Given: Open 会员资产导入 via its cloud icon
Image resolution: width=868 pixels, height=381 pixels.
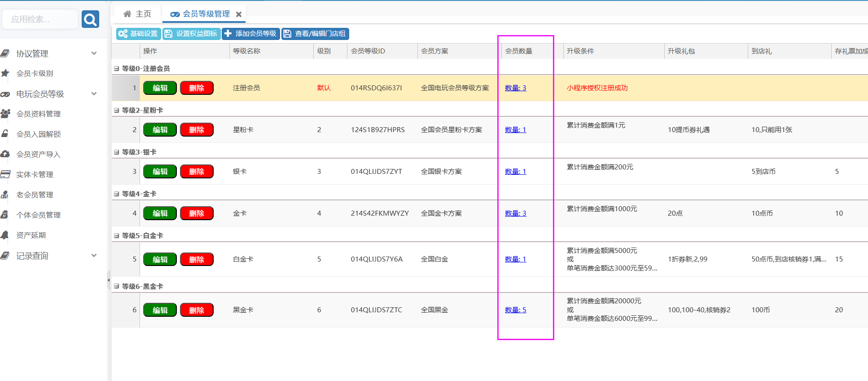Looking at the screenshot, I should (5, 154).
